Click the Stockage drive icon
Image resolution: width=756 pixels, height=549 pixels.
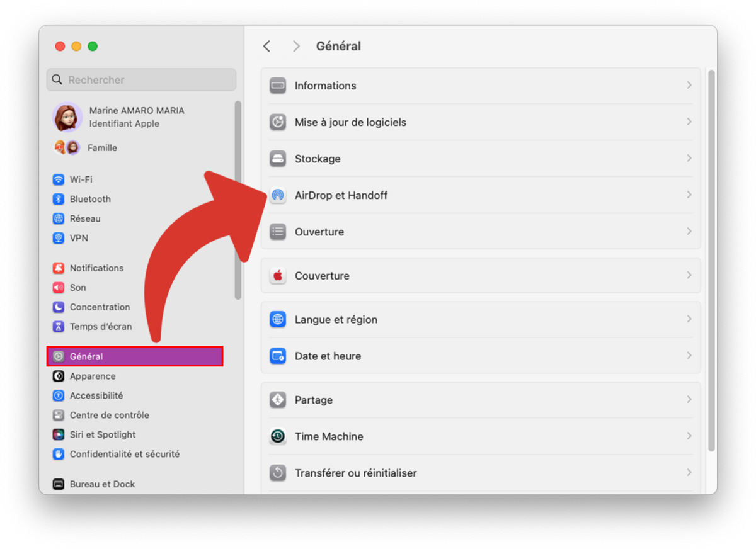[278, 159]
